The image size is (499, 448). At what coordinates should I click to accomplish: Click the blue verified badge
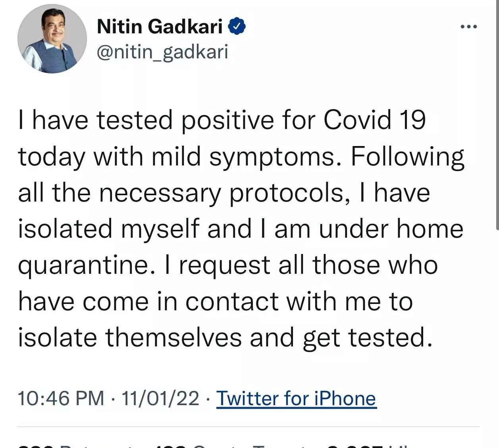[237, 27]
